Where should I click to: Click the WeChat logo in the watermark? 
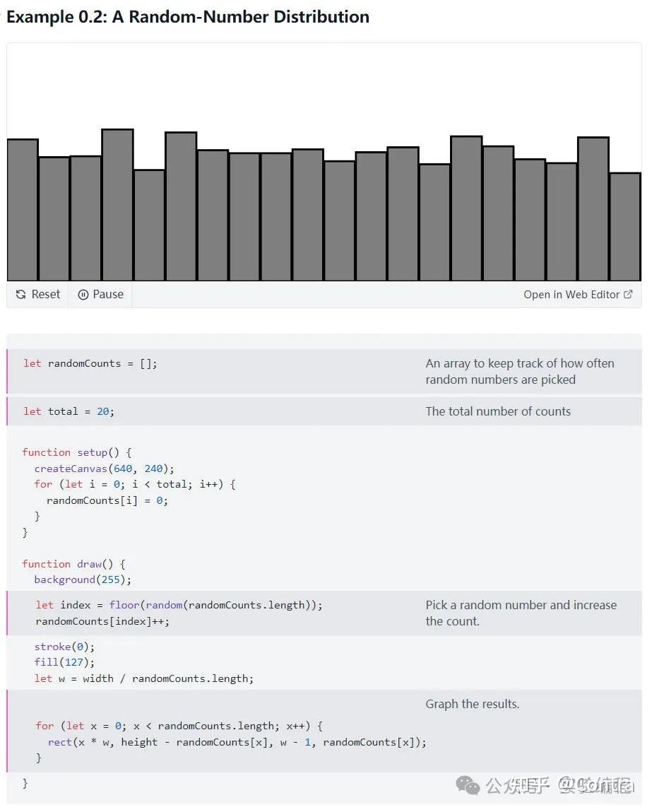467,785
